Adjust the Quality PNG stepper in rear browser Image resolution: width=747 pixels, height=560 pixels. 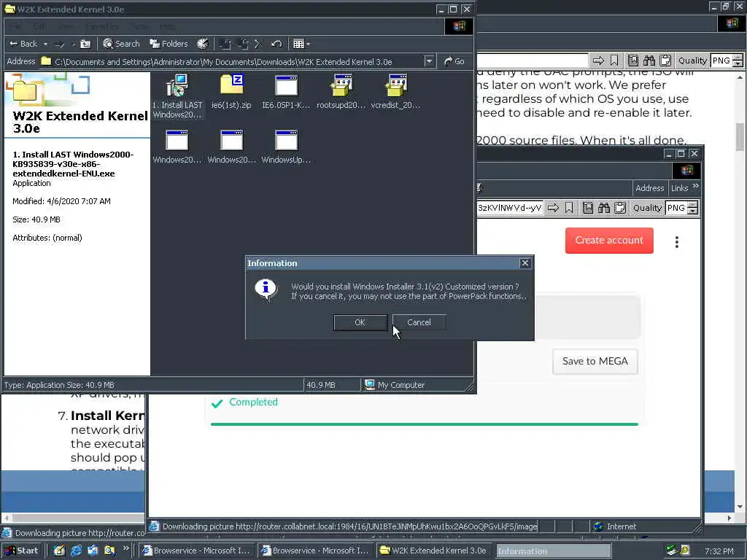[x=738, y=61]
